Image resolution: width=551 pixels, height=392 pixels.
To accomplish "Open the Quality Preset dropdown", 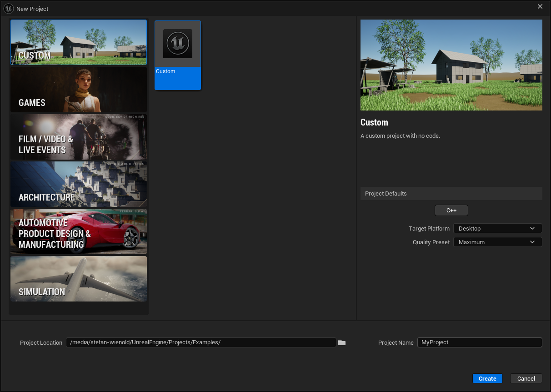I will tap(497, 242).
